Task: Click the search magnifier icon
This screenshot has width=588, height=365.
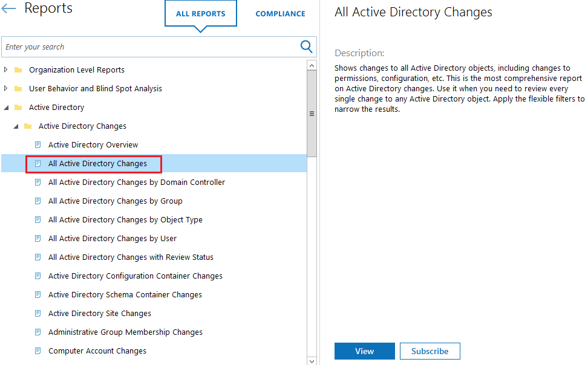Action: point(307,47)
